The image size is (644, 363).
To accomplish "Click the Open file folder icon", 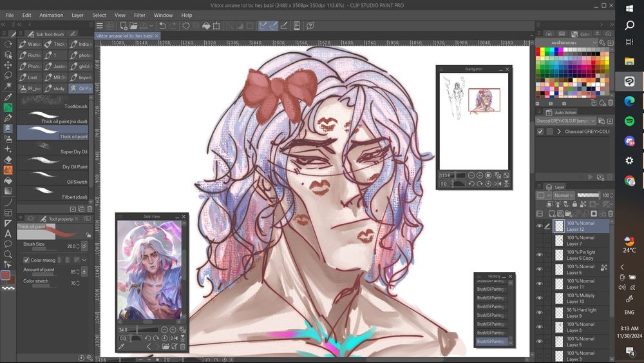I will point(133,26).
